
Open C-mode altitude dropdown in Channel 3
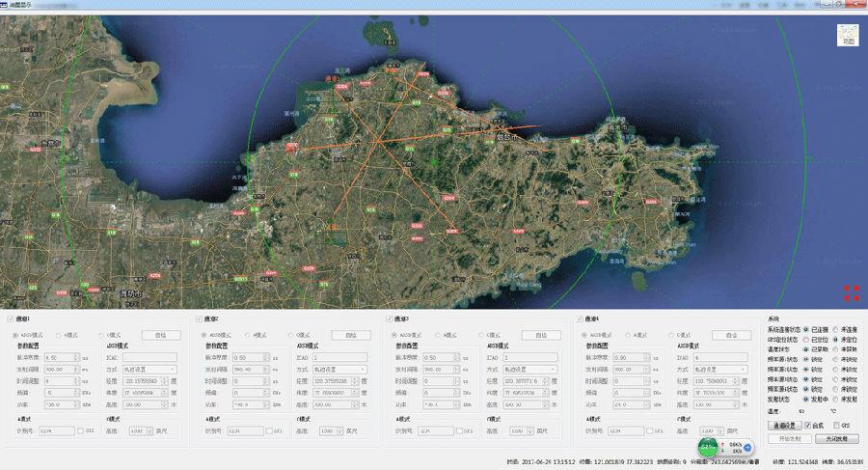(522, 430)
